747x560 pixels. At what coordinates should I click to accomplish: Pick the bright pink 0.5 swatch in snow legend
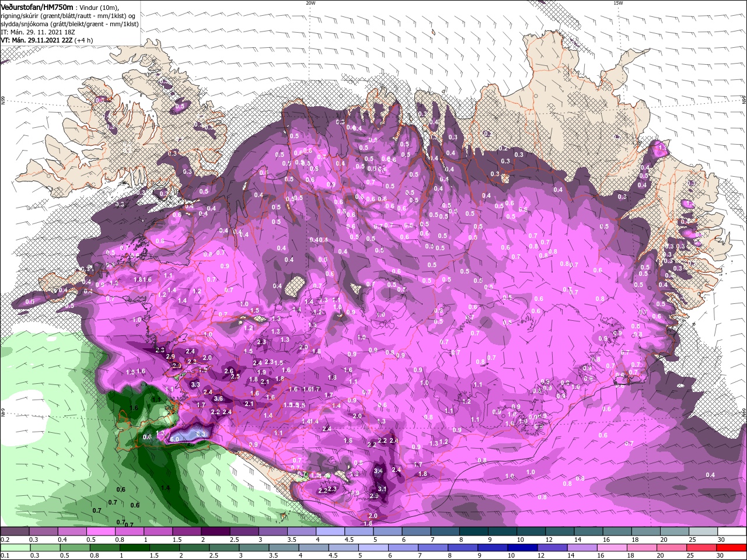coord(101,531)
